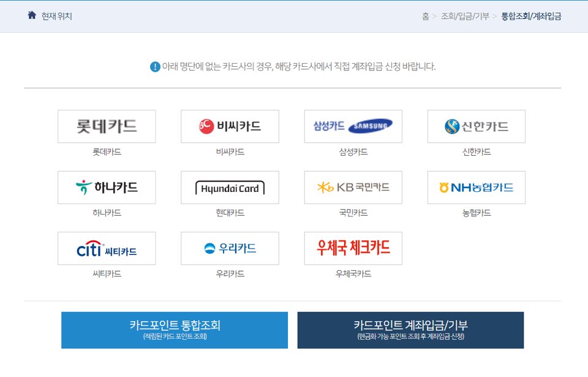Click the KB Kookmin Card logo
Viewport: 588px width, 377px height.
click(352, 188)
